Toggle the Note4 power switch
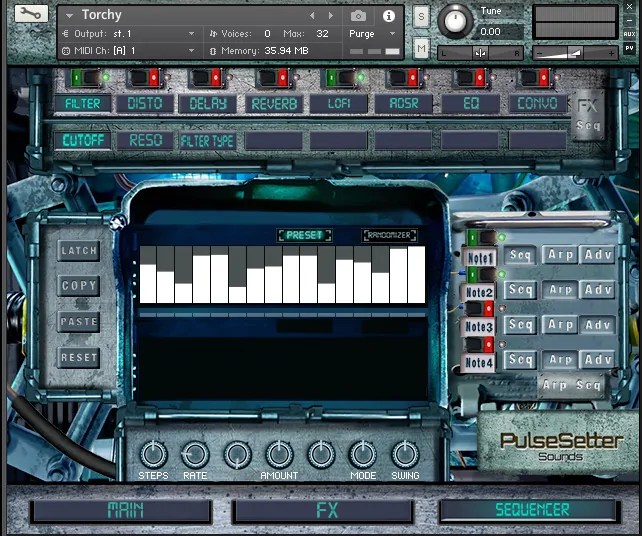Image resolution: width=642 pixels, height=536 pixels. 479,345
